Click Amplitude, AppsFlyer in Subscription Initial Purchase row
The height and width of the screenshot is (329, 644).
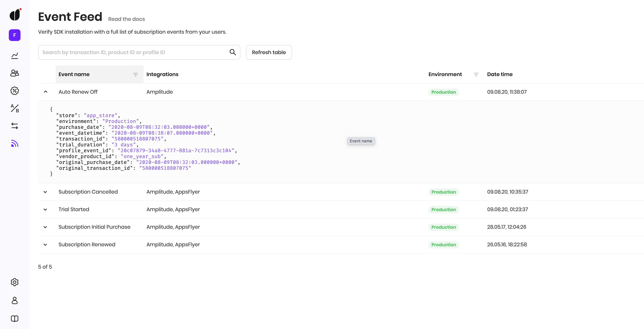coord(173,227)
